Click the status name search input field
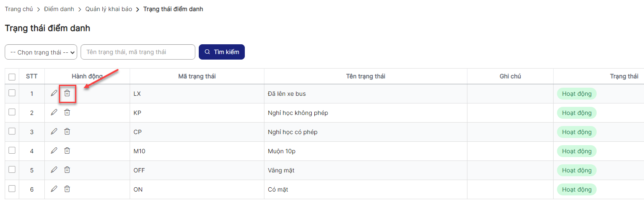 (138, 52)
